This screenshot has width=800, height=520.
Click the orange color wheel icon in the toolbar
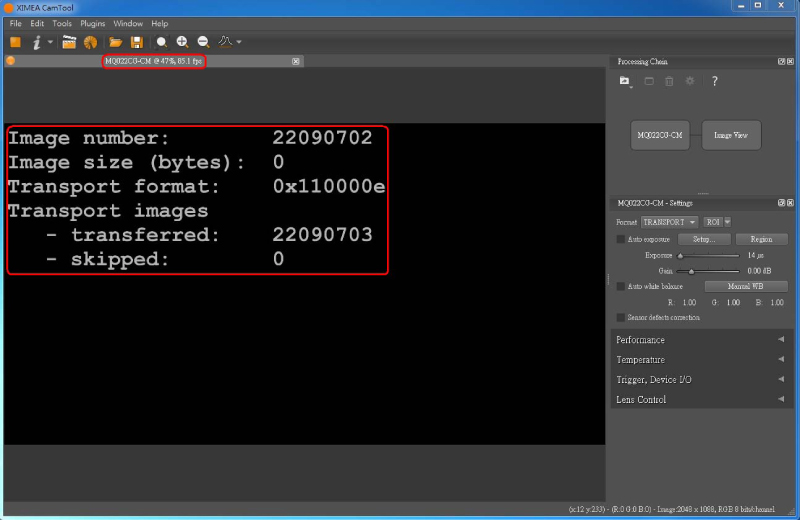tap(90, 42)
